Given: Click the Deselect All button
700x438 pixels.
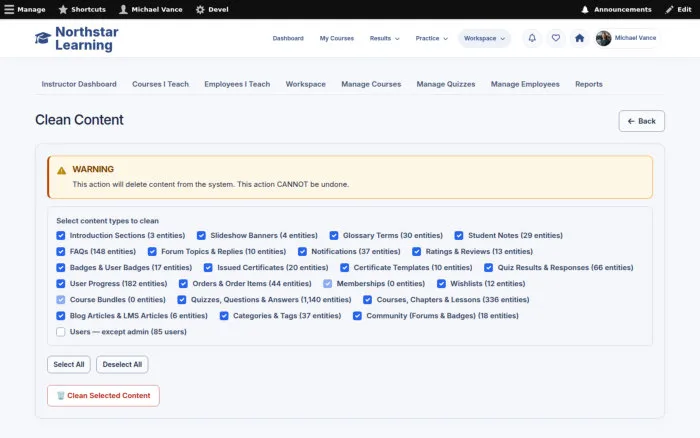Looking at the screenshot, I should [122, 364].
